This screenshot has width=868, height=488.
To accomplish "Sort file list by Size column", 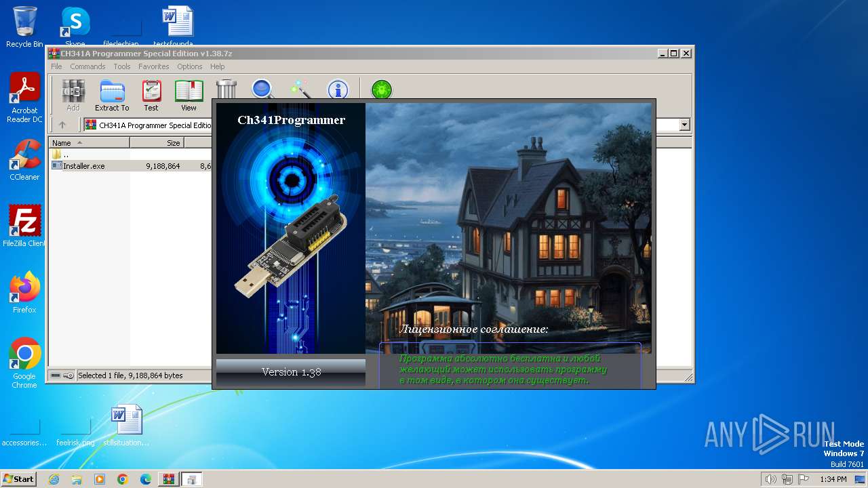I will pos(157,143).
